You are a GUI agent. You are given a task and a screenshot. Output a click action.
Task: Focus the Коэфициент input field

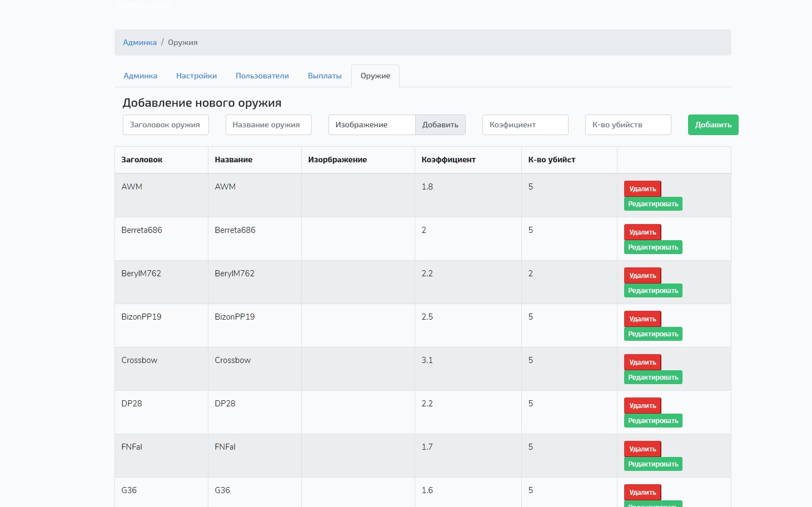click(x=525, y=125)
